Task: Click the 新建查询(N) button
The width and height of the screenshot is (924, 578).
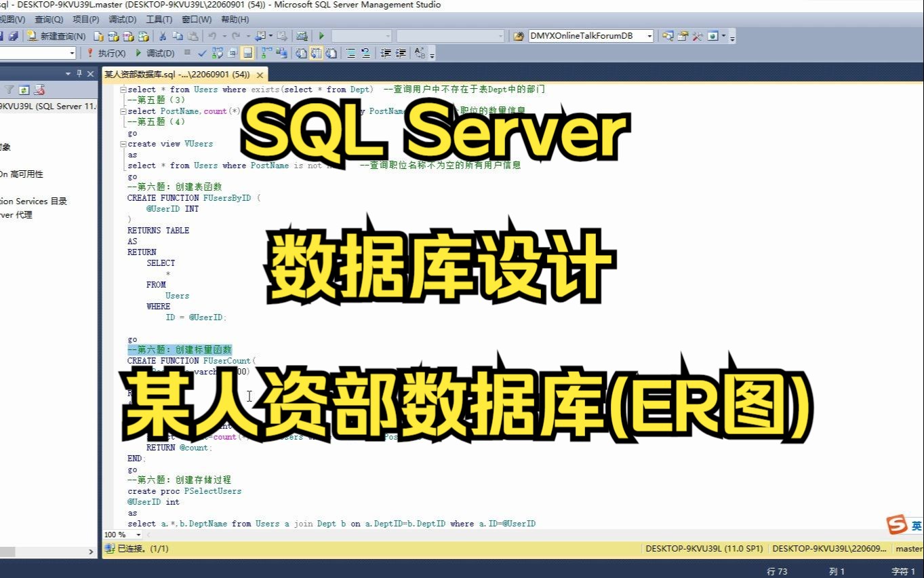Action: tap(56, 36)
